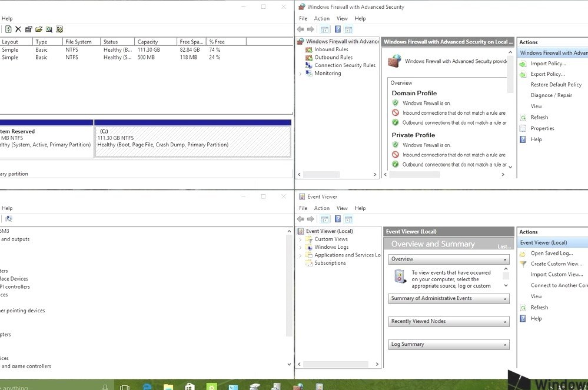Expand the Monitoring node in firewall console tree
The height and width of the screenshot is (390, 588).
click(x=301, y=73)
